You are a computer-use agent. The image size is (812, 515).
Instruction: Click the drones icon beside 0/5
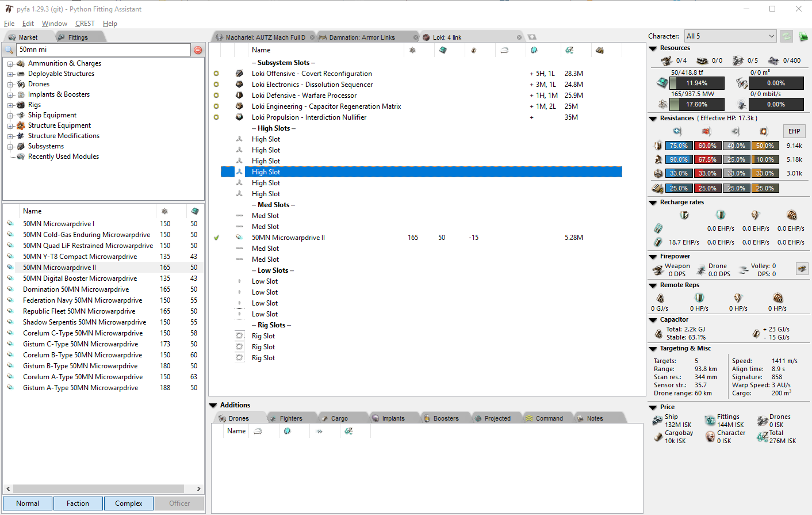click(738, 60)
